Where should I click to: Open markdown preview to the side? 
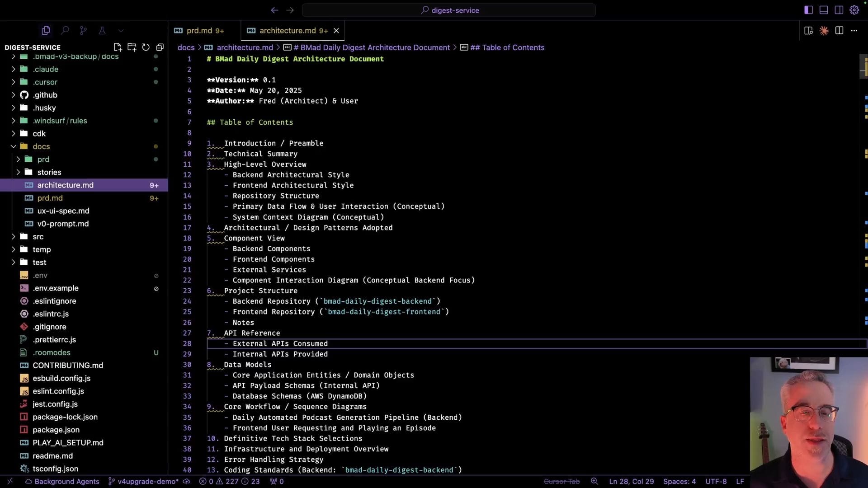point(808,30)
